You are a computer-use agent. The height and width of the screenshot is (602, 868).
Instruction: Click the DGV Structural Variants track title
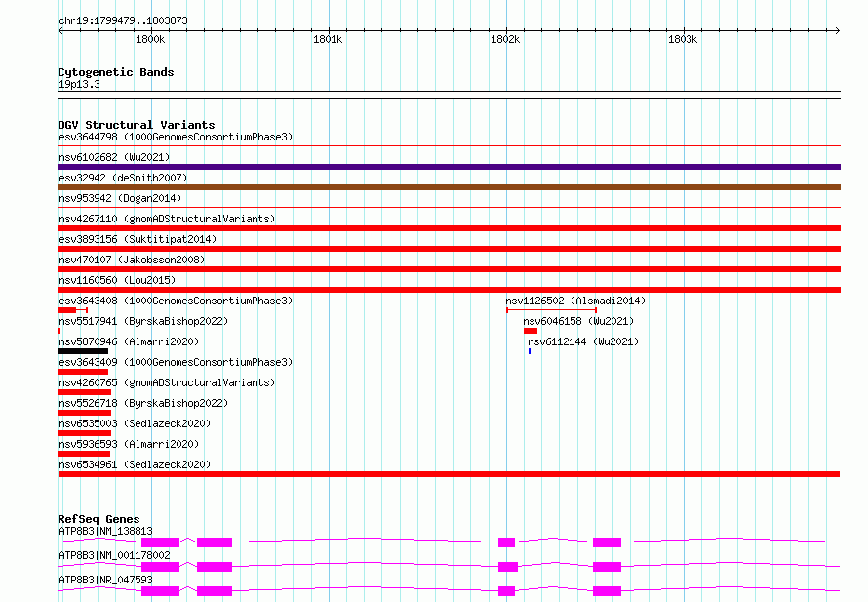(x=137, y=125)
